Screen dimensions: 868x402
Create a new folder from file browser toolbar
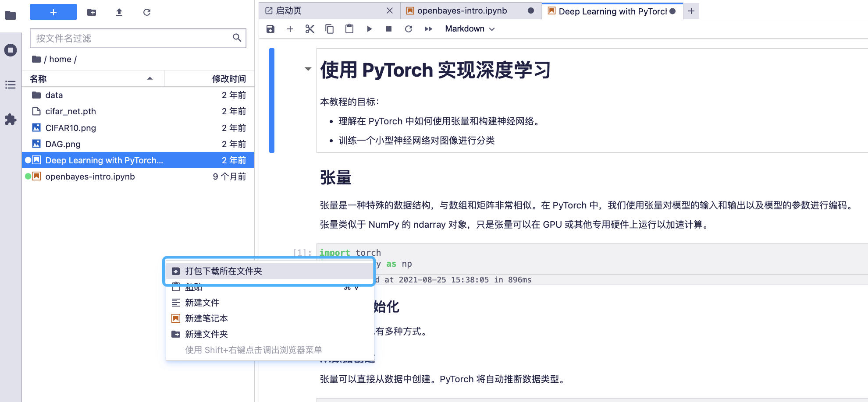92,12
